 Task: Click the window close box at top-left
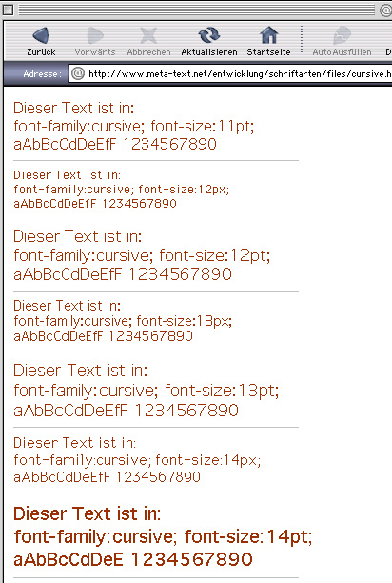[x=9, y=10]
